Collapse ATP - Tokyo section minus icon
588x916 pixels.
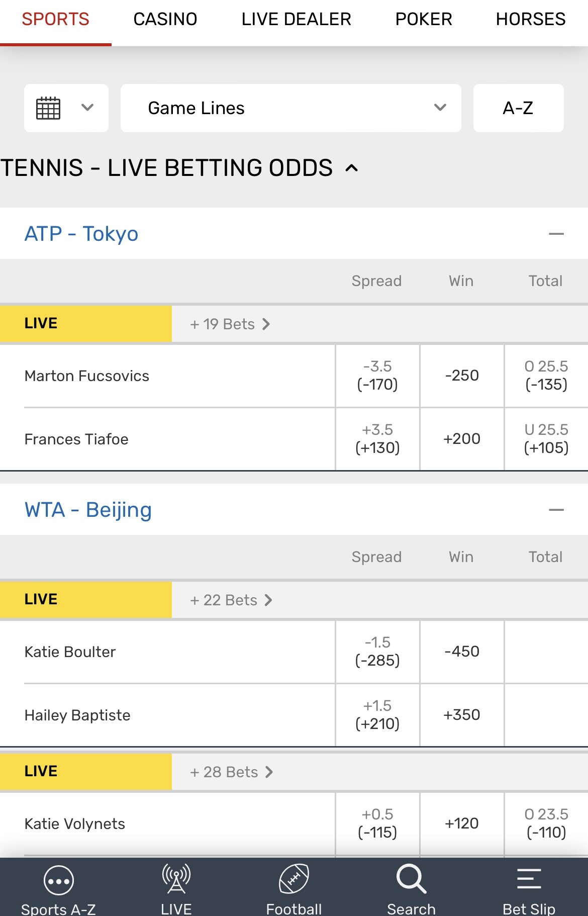556,234
